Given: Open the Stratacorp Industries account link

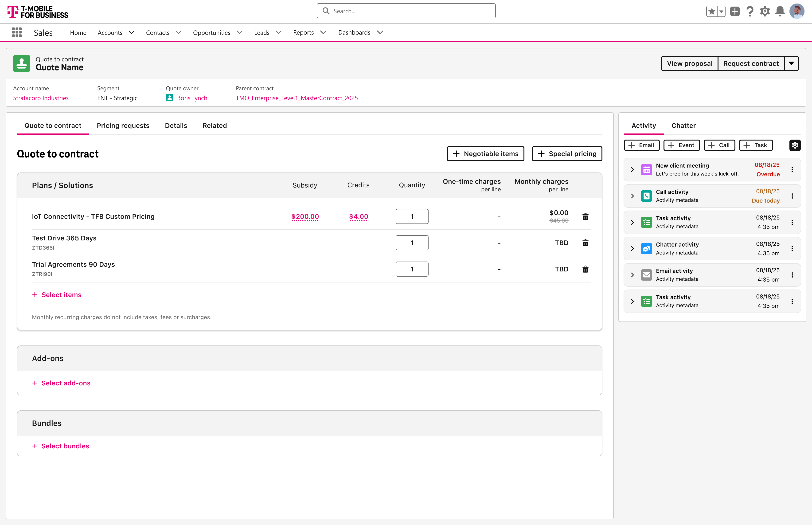Looking at the screenshot, I should pos(41,98).
